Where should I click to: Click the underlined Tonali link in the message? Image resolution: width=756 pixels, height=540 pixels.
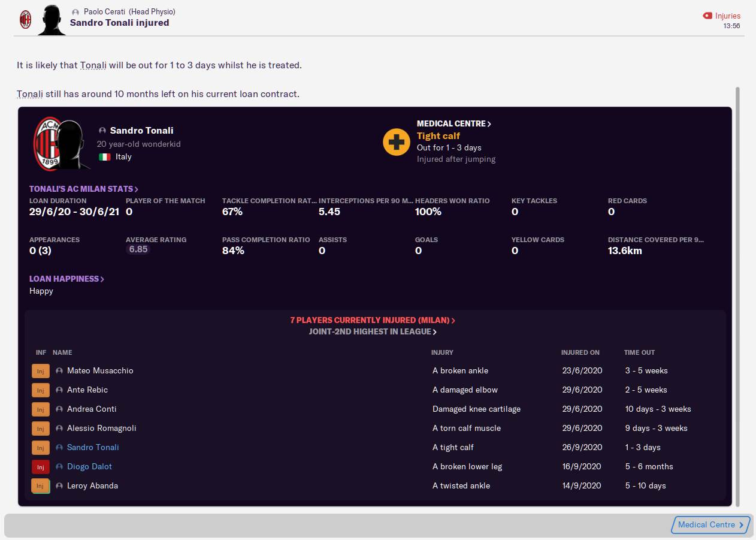click(x=93, y=65)
